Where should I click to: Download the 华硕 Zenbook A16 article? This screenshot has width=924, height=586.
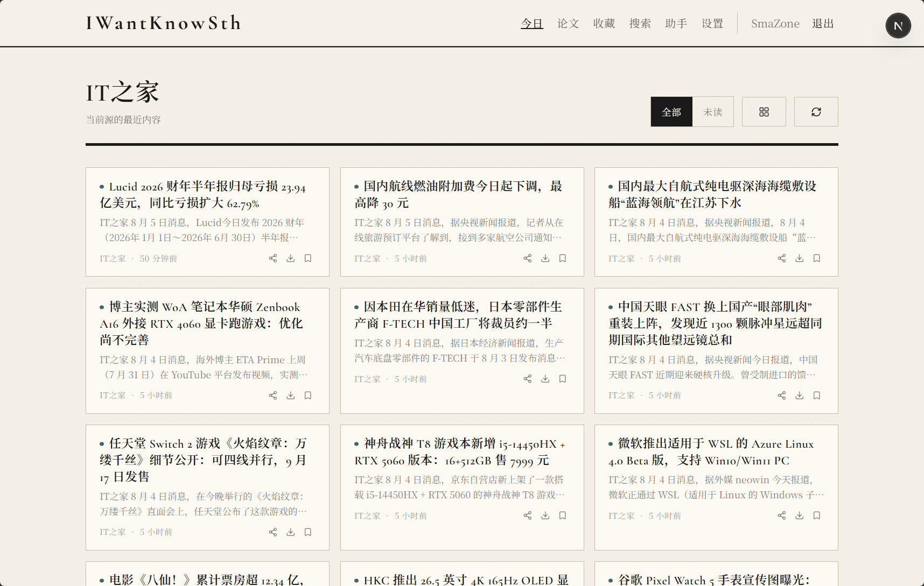click(291, 396)
